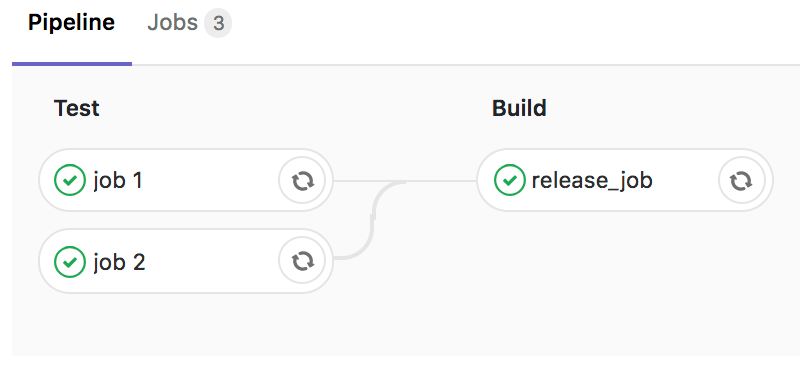Click the green passed checkmark of job 2

(70, 262)
